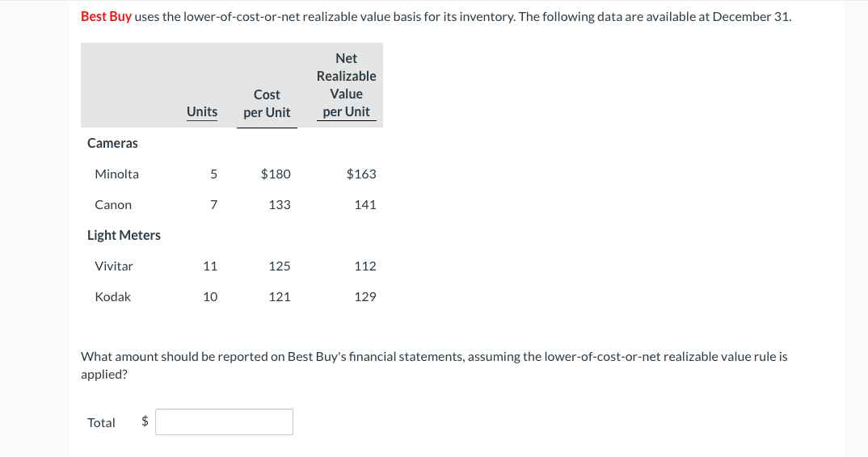
Task: Click the Net Realizable Value per Unit header
Action: coord(347,86)
